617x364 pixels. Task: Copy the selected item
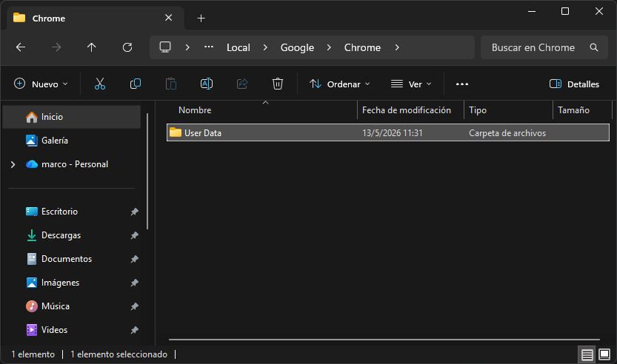click(x=136, y=84)
